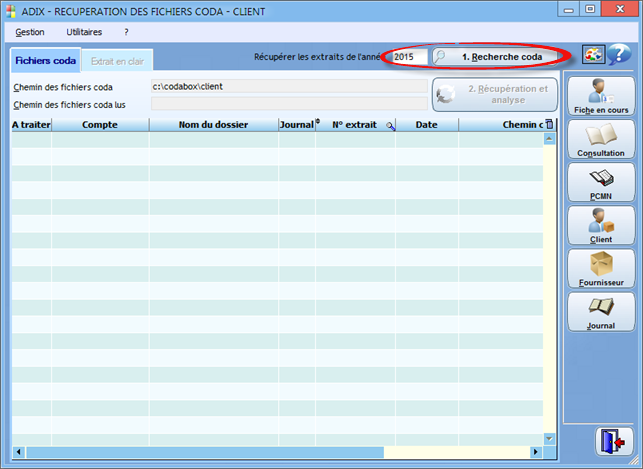Image resolution: width=643 pixels, height=469 pixels.
Task: Select the Fichiers coda tab
Action: coord(44,61)
